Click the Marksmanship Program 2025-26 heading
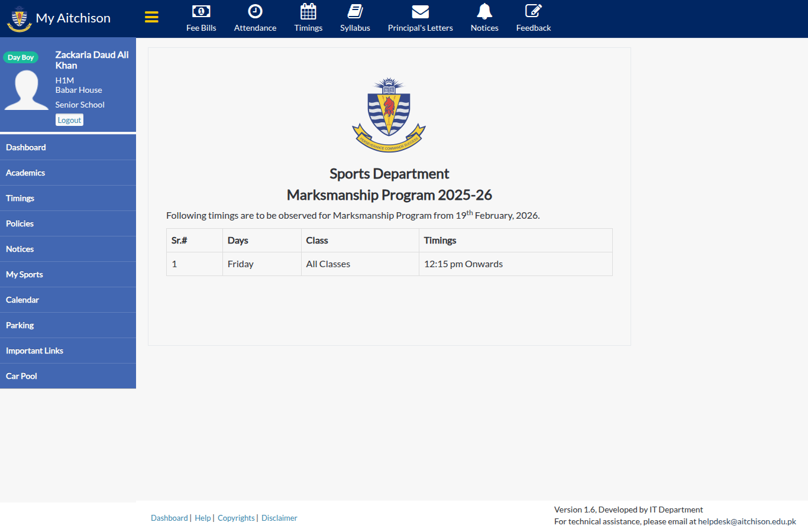This screenshot has width=808, height=532. 389,194
